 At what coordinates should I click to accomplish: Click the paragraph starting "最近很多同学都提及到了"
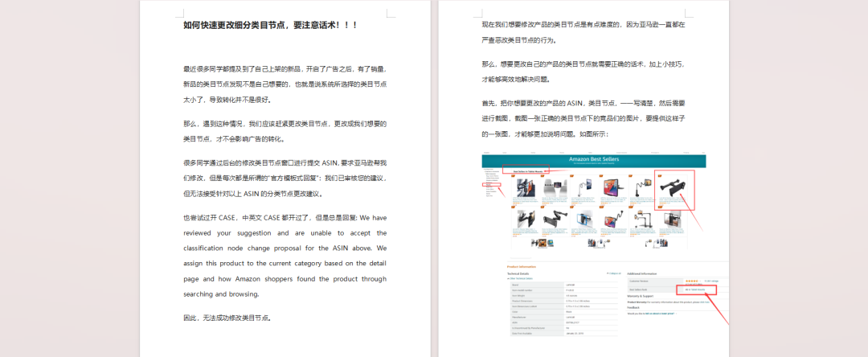pos(285,84)
